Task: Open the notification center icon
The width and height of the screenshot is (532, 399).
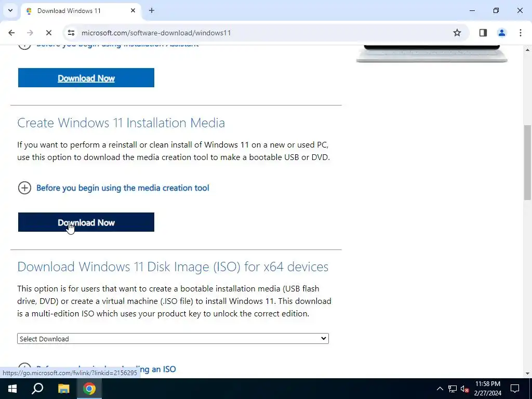Action: pos(515,389)
